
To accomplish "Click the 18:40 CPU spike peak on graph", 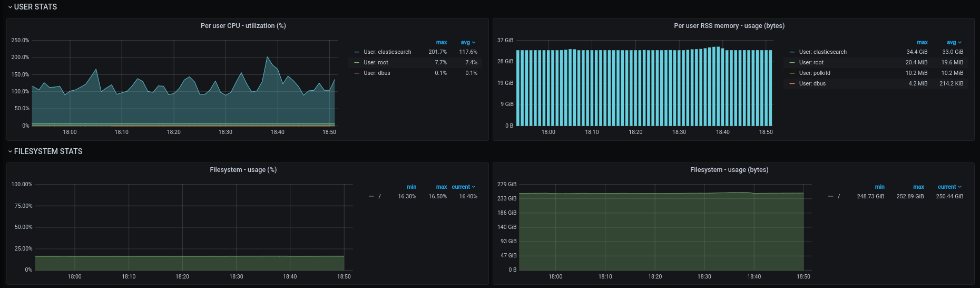I will coord(268,57).
